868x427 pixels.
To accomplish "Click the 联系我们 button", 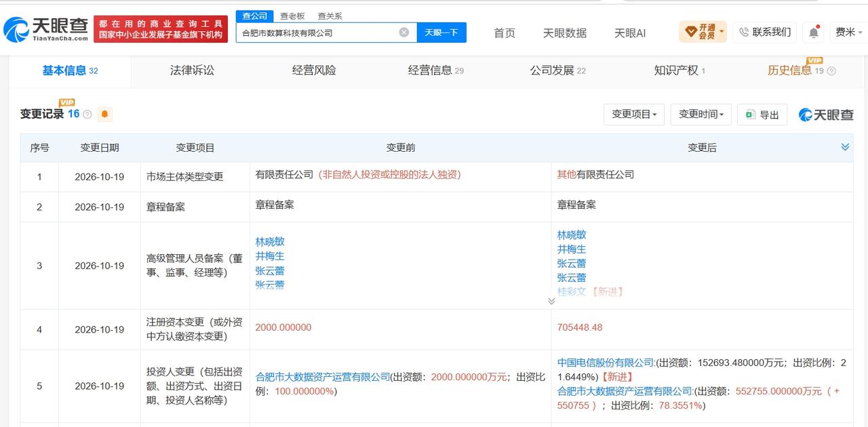I will pyautogui.click(x=764, y=32).
